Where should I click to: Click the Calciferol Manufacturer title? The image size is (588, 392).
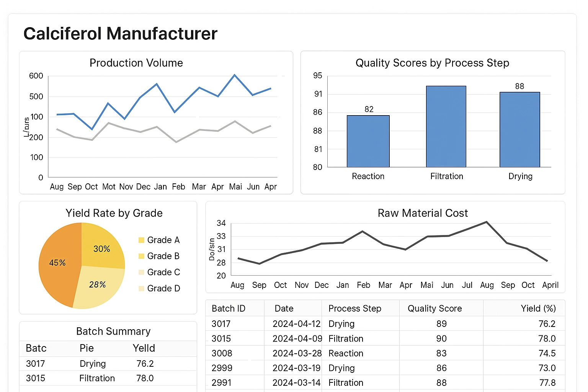(120, 34)
